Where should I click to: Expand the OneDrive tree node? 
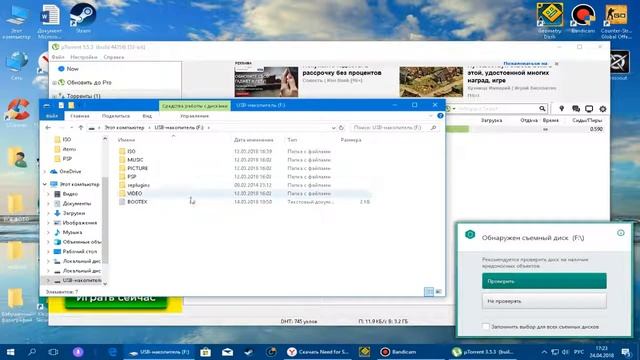[x=44, y=171]
